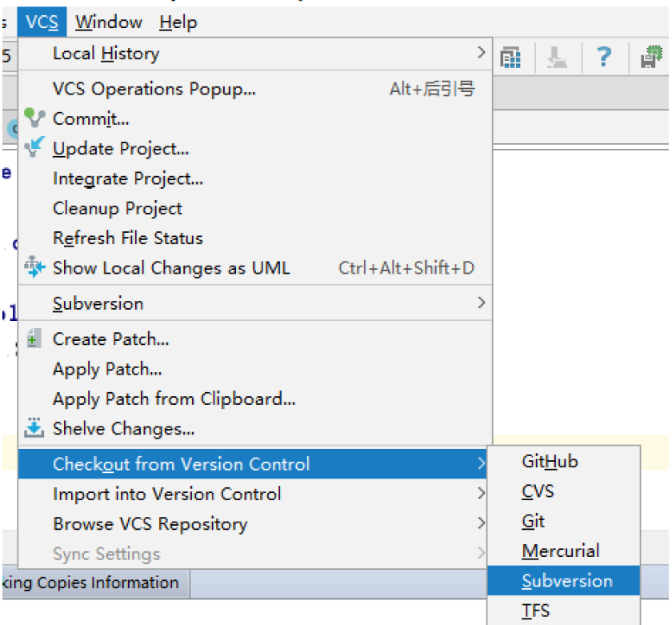The height and width of the screenshot is (625, 672).
Task: Expand arrow beside Browse VCS Repository
Action: point(481,523)
